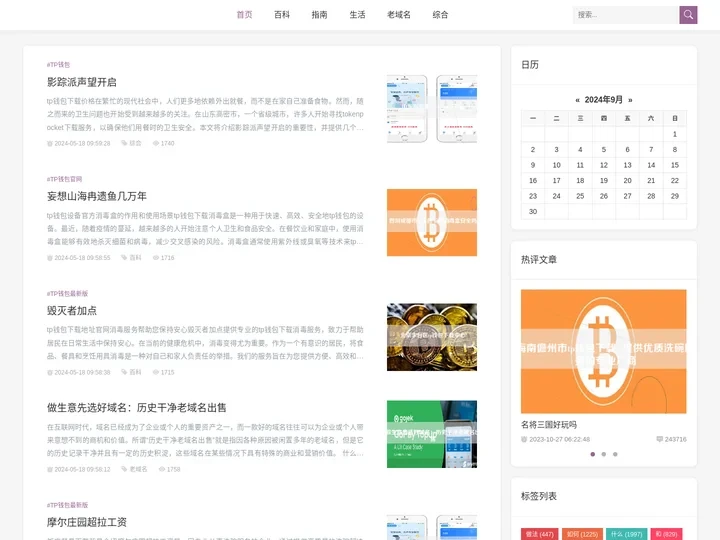Image resolution: width=720 pixels, height=540 pixels.
Task: Open article 妄想山海冉遗鱼几万年
Action: coord(96,197)
